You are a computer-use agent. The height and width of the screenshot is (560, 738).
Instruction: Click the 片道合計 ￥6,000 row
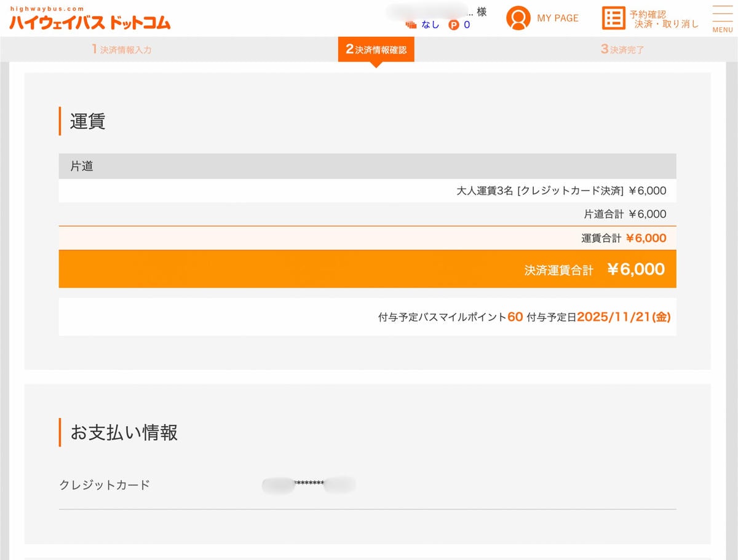click(367, 214)
